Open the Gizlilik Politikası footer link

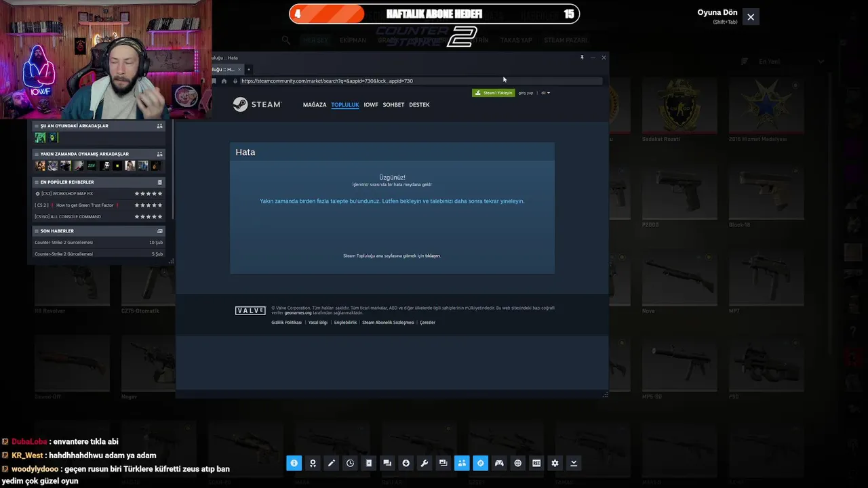click(x=286, y=323)
